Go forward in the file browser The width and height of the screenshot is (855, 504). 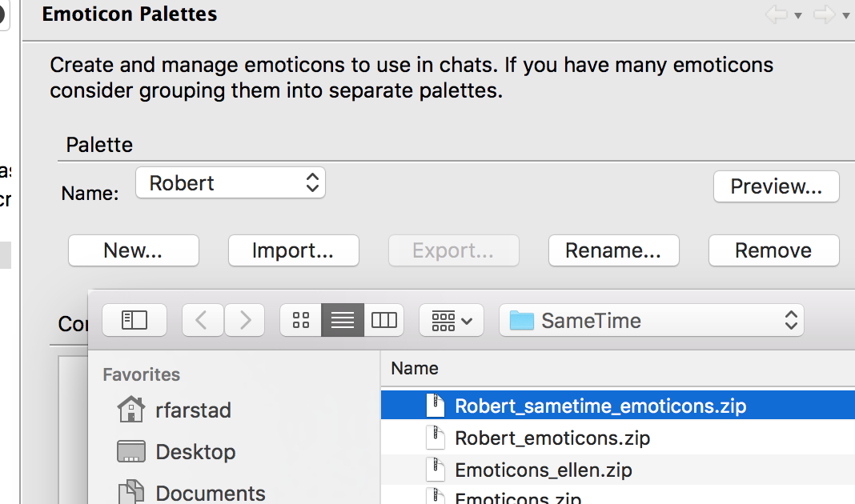click(244, 321)
